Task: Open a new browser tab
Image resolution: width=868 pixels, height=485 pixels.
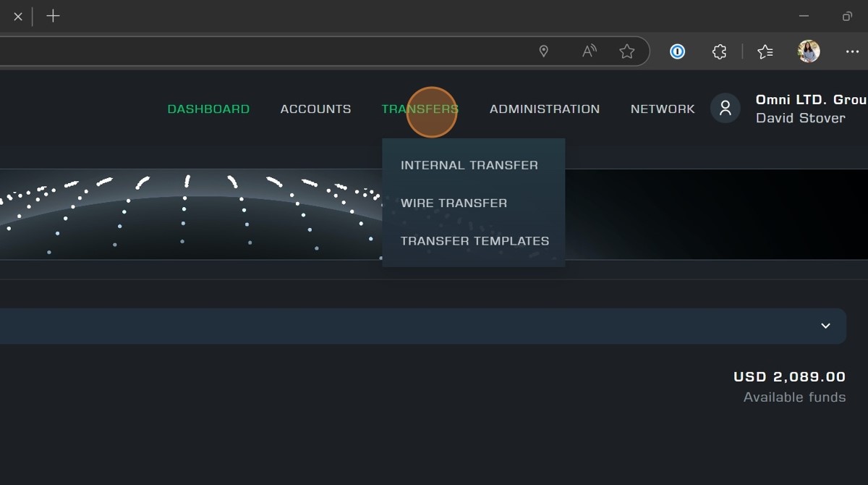Action: coord(53,16)
